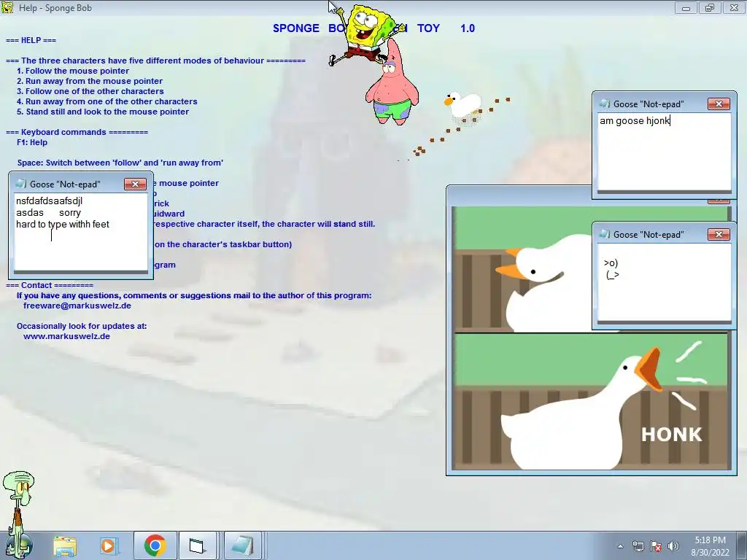
Task: Click the SpongeBob character sprite
Action: coord(366,34)
